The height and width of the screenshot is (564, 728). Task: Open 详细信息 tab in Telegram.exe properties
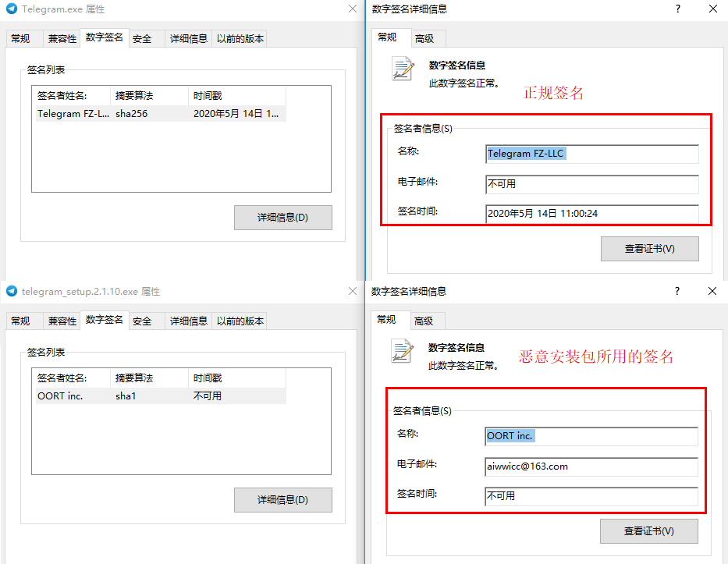click(189, 38)
